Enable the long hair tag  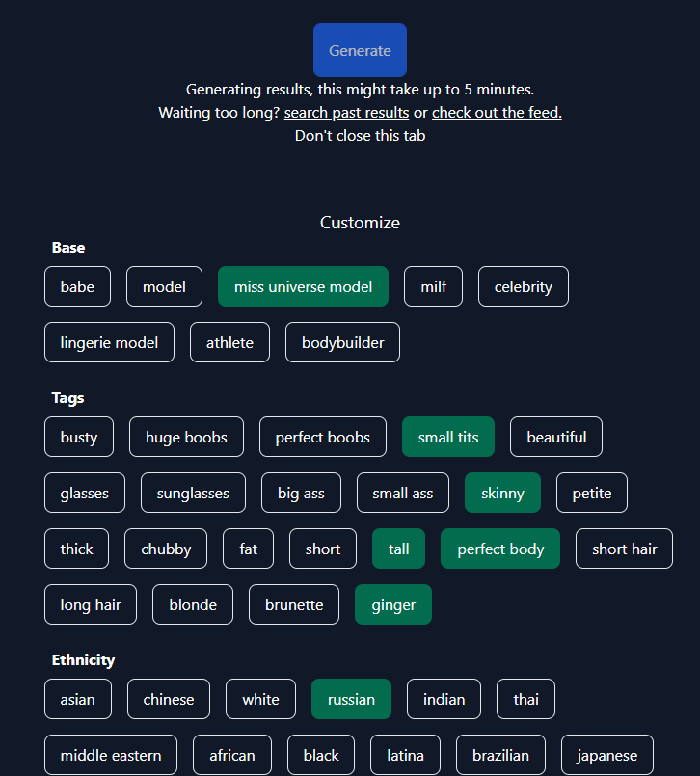pyautogui.click(x=91, y=604)
